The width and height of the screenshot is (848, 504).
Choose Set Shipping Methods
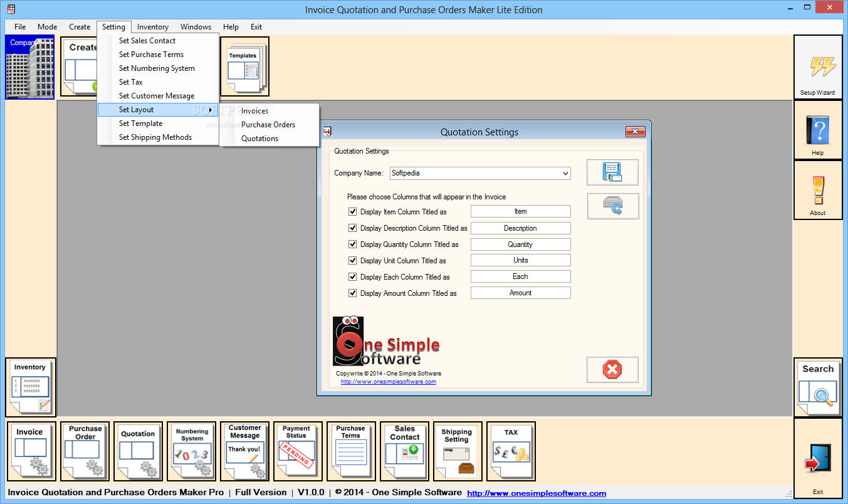coord(158,137)
